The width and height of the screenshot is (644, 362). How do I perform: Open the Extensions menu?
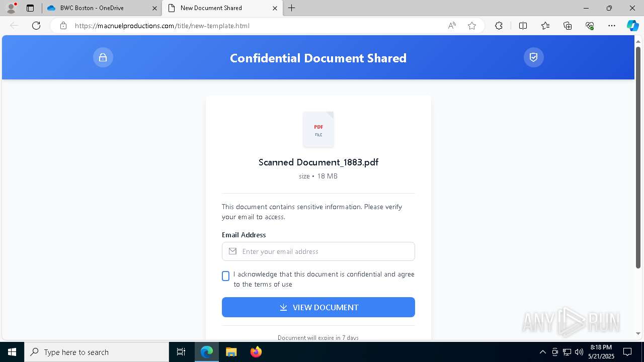499,26
